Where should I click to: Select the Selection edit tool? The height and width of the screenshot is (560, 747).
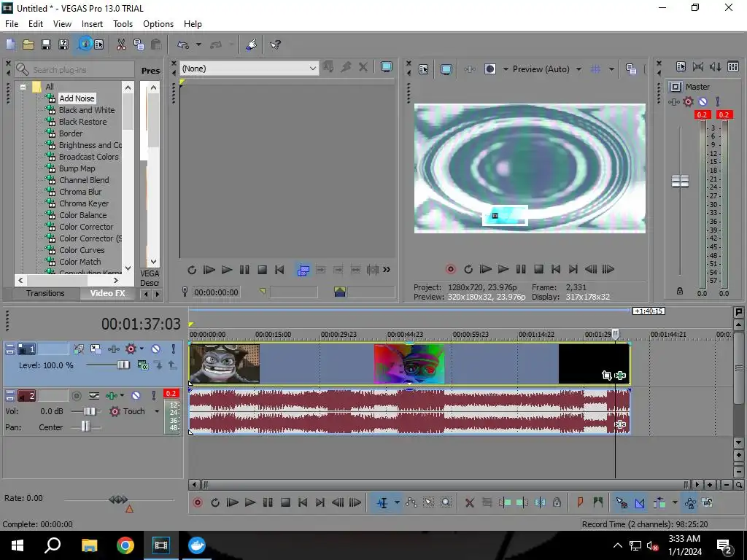click(429, 502)
